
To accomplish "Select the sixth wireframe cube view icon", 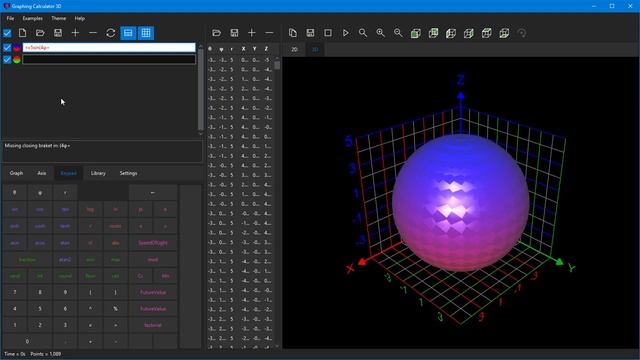I will click(504, 33).
